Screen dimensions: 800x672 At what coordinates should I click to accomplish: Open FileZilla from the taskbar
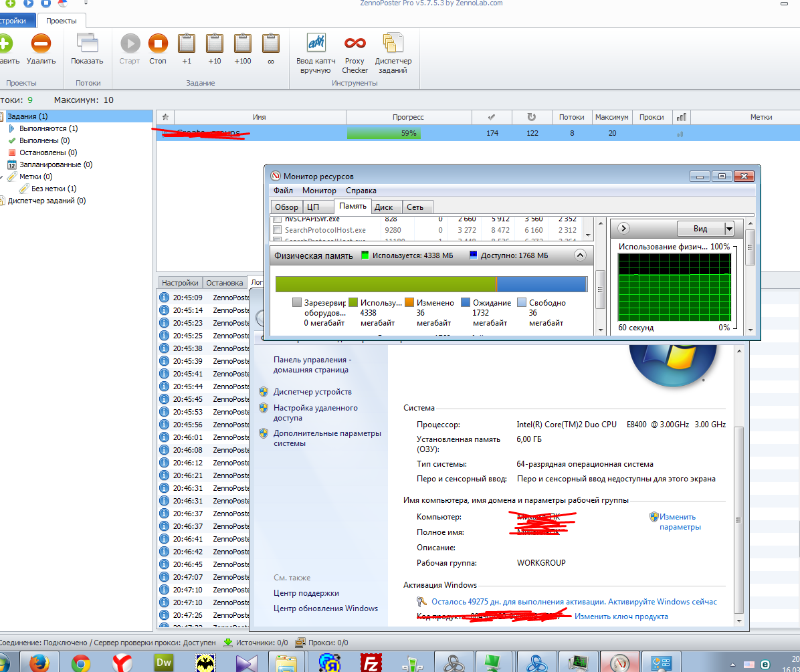pyautogui.click(x=371, y=663)
